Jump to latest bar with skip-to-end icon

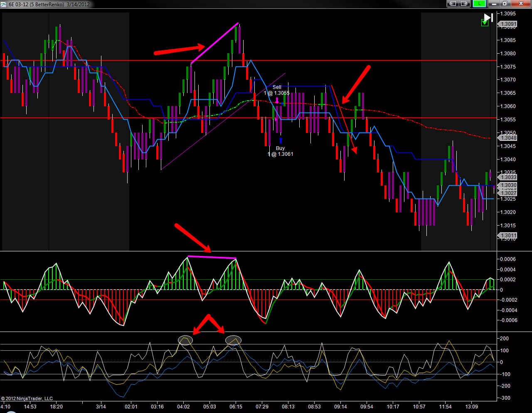488,17
